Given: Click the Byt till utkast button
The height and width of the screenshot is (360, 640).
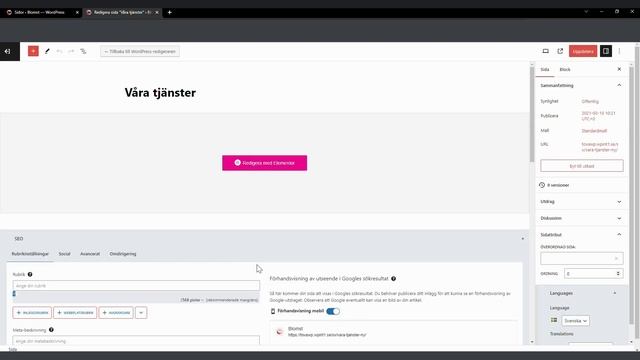Looking at the screenshot, I should click(582, 166).
